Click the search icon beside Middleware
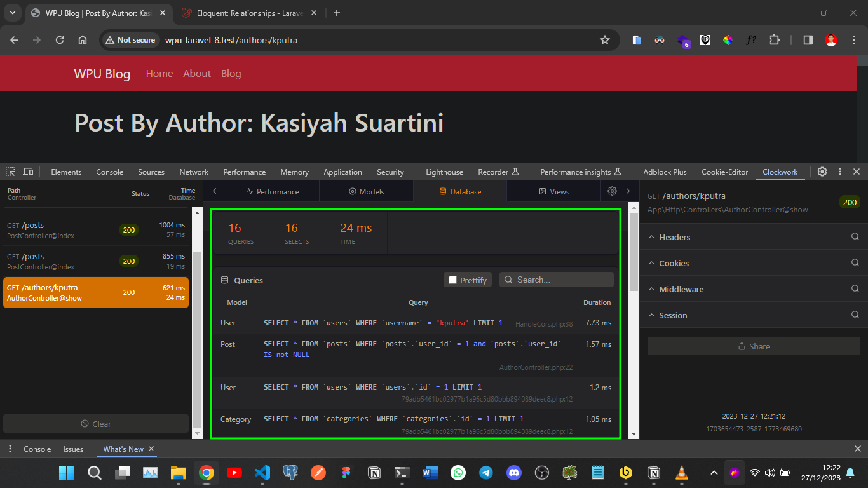 click(855, 288)
